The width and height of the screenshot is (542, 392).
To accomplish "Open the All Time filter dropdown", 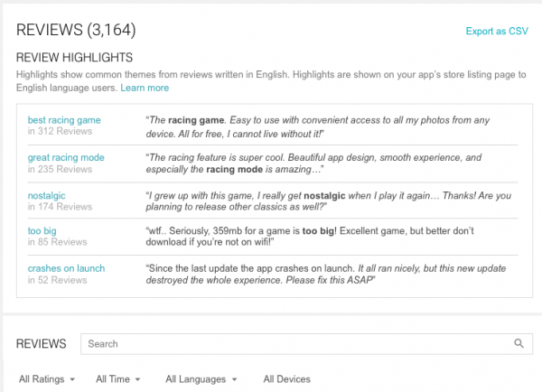I will [118, 379].
